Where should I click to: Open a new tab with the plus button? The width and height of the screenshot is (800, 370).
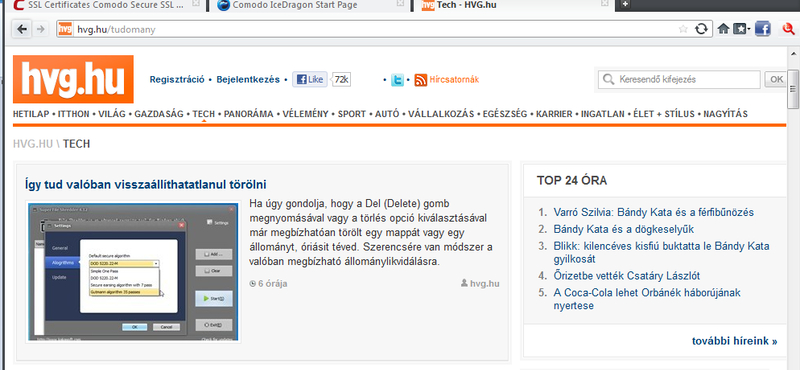(625, 5)
